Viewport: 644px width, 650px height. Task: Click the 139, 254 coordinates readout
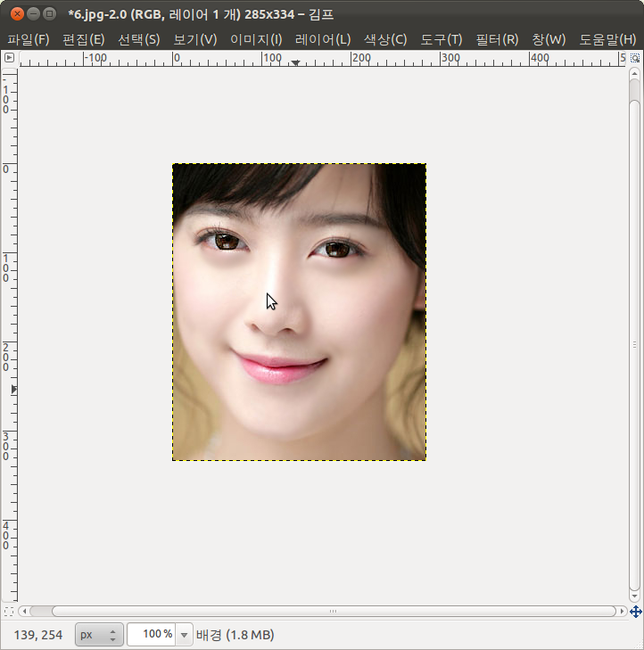point(38,635)
